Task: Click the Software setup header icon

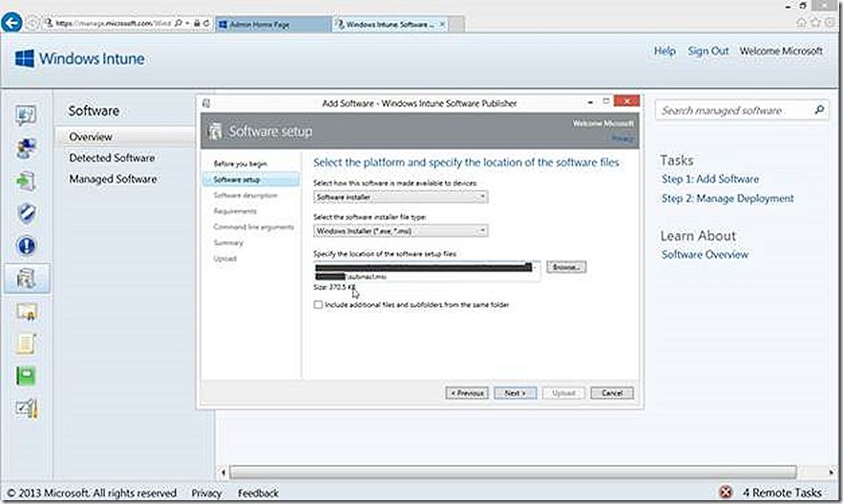Action: tap(215, 131)
